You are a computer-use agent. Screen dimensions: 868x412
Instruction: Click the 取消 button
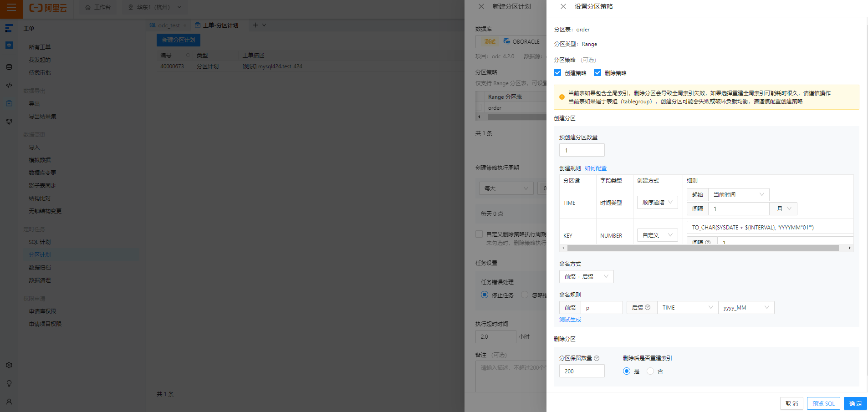(x=791, y=403)
